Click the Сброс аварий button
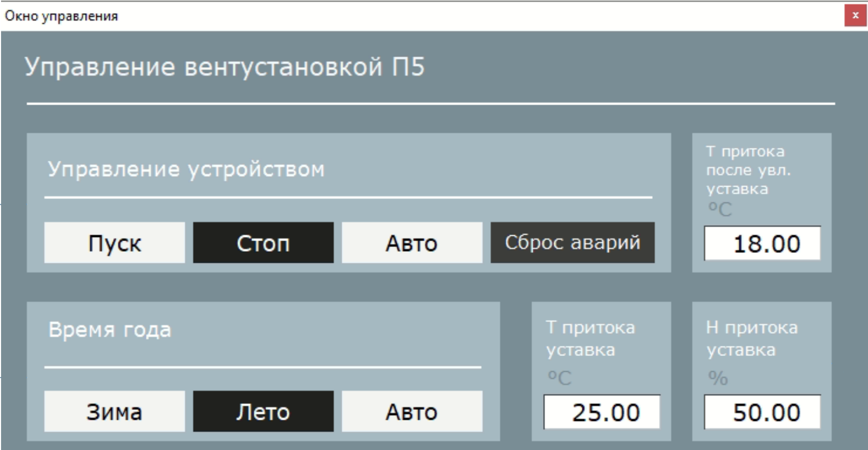This screenshot has width=868, height=450. (x=572, y=243)
